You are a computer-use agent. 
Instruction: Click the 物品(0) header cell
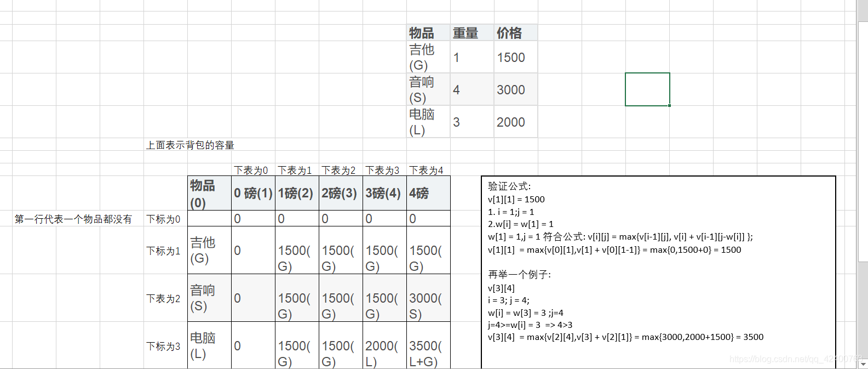[209, 194]
